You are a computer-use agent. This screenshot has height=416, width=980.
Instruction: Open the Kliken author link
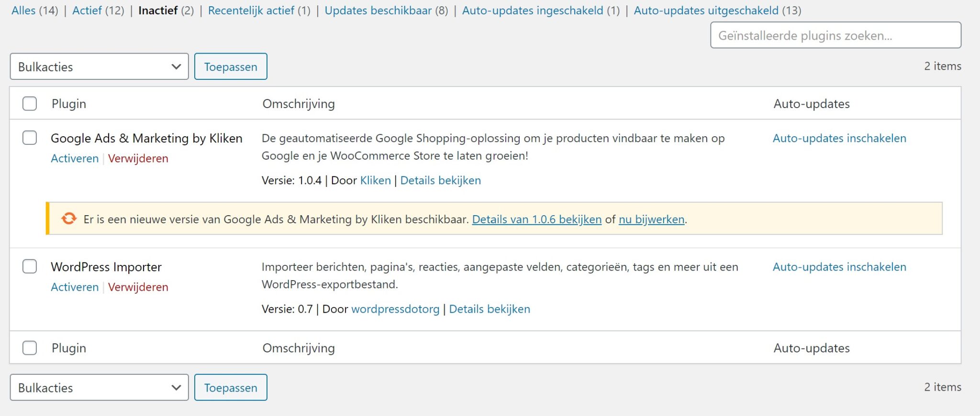coord(375,180)
